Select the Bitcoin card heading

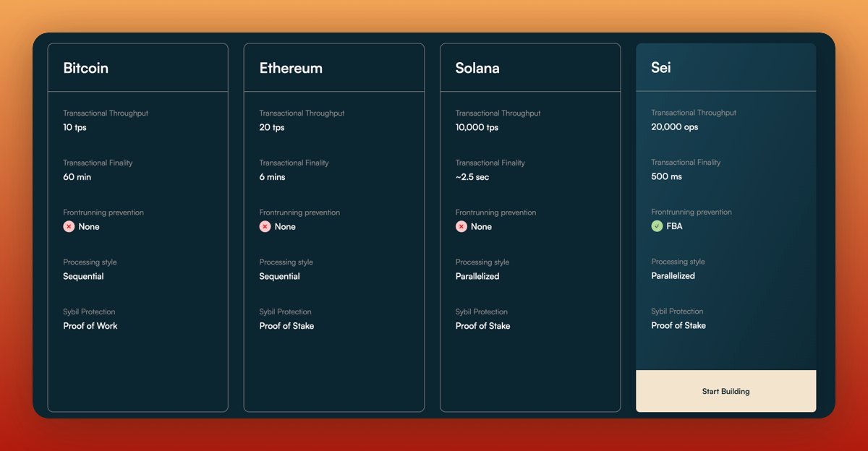(85, 68)
